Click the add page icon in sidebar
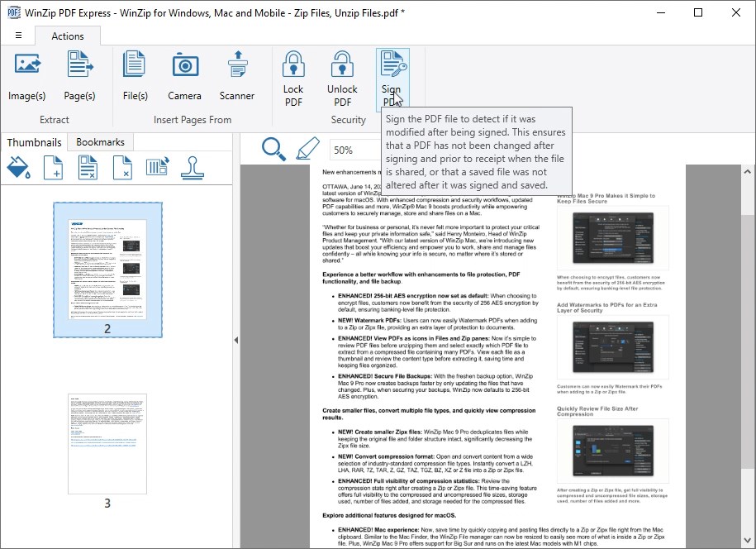 (x=53, y=167)
